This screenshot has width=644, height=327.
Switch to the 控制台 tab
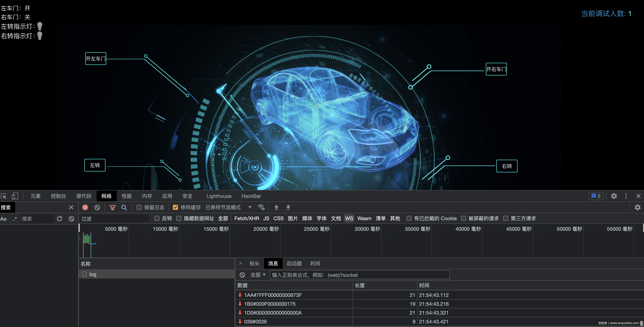(x=58, y=196)
